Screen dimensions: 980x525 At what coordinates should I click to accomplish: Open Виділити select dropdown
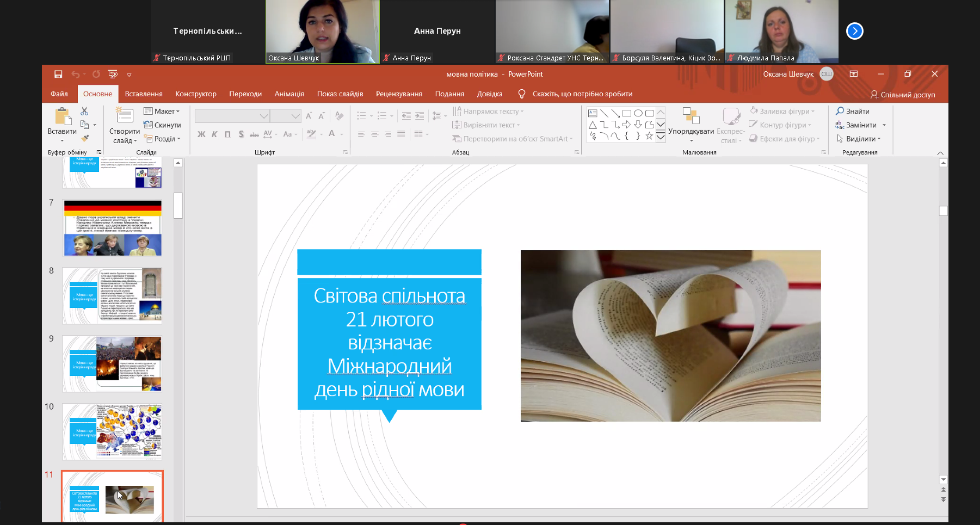[859, 139]
